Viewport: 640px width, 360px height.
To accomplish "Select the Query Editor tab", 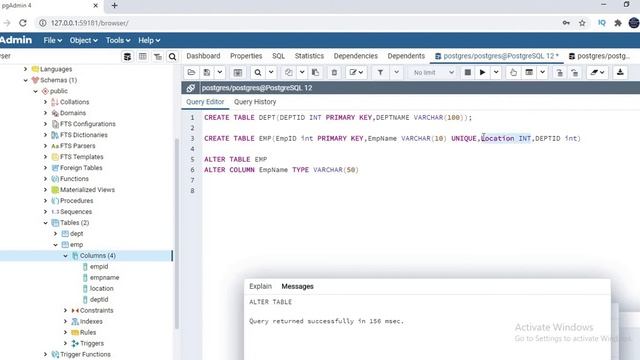I will (x=205, y=102).
